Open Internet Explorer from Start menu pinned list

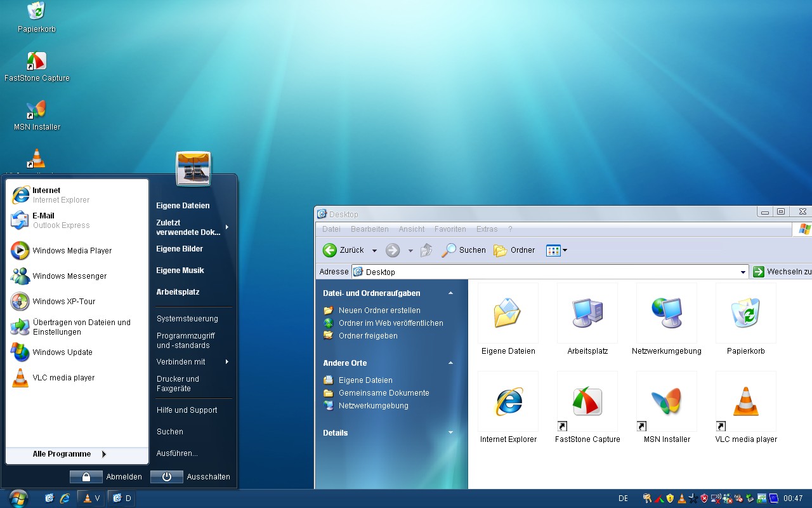pos(77,195)
